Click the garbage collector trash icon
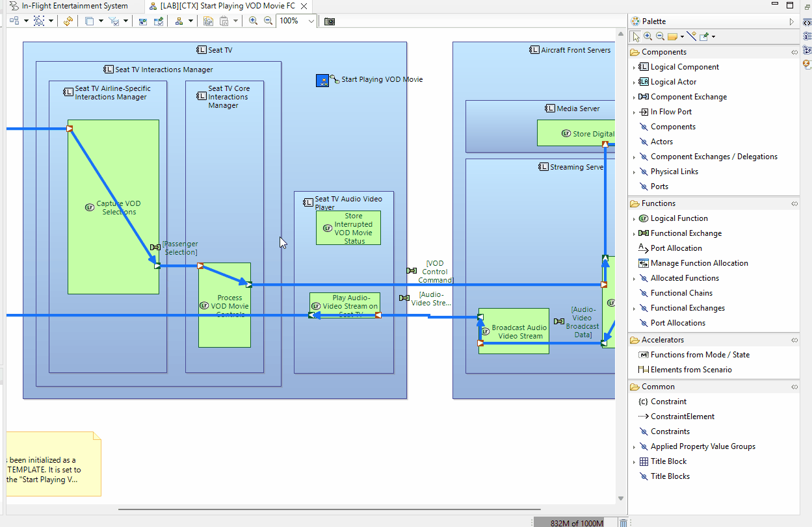The width and height of the screenshot is (812, 527). coord(623,522)
